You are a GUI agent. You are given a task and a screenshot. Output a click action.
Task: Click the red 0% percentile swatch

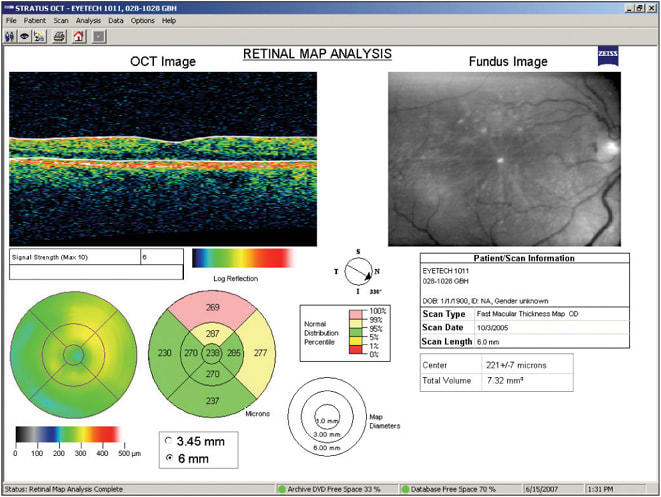pos(356,349)
